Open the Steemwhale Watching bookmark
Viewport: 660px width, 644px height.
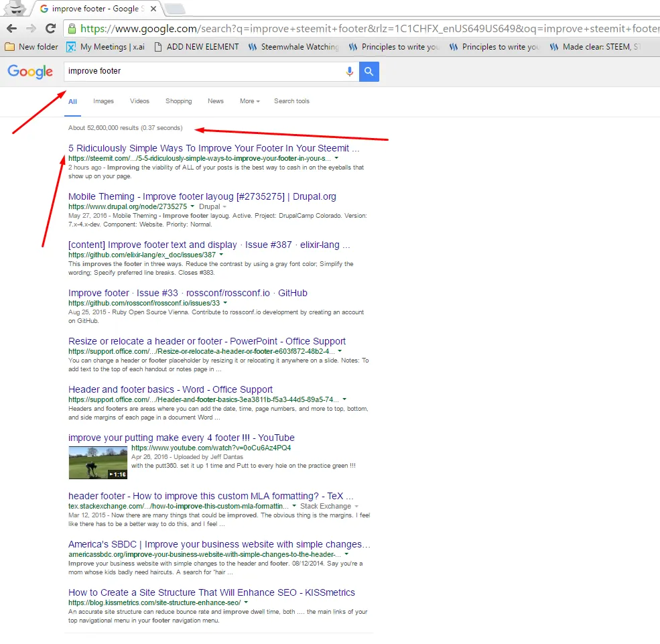pyautogui.click(x=293, y=47)
